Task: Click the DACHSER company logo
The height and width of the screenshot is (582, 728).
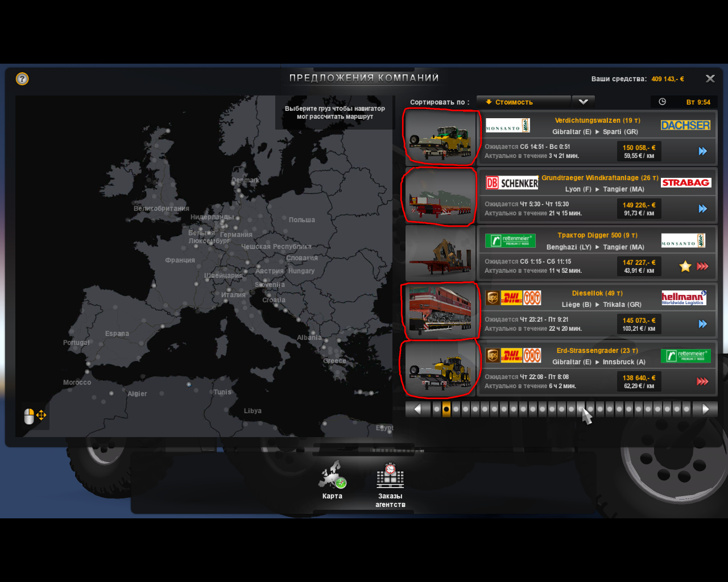Action: click(685, 125)
